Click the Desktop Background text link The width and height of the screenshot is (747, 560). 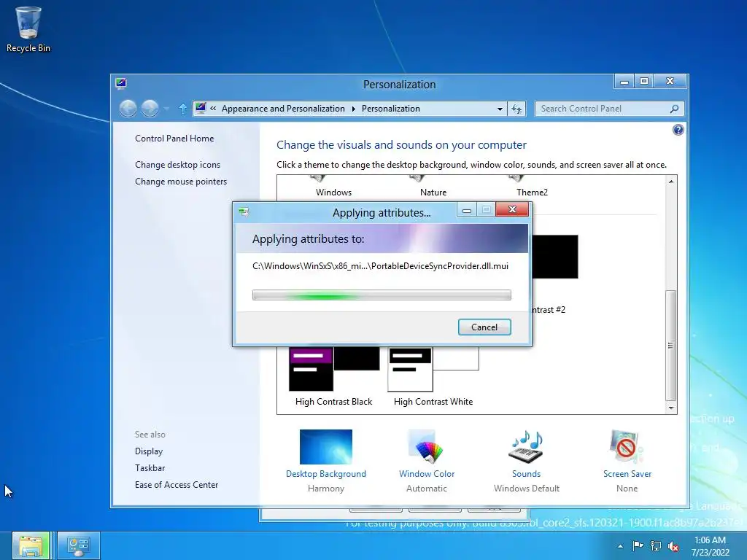coord(326,474)
